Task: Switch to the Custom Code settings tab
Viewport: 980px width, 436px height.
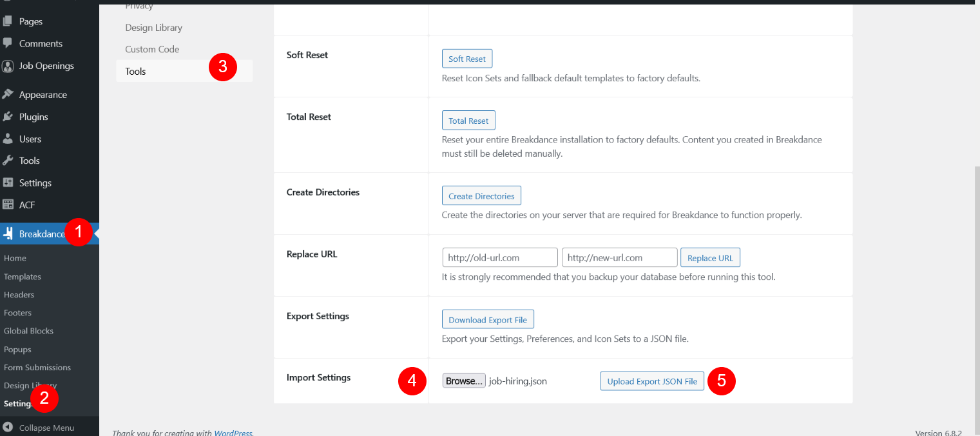Action: point(153,49)
